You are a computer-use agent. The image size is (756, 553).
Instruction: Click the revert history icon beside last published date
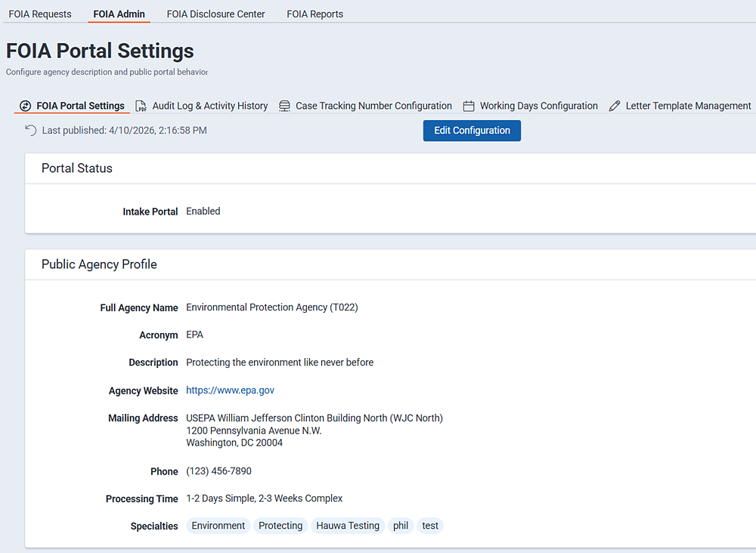click(x=29, y=130)
